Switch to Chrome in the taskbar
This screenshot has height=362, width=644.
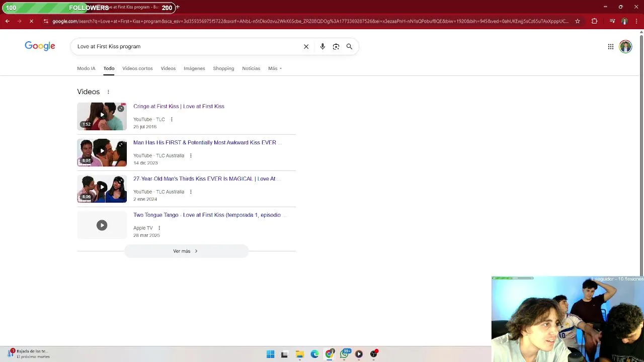[330, 354]
